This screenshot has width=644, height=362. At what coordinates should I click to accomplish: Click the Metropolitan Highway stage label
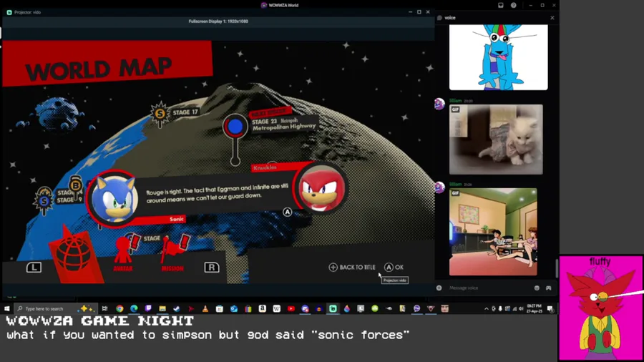click(x=284, y=127)
